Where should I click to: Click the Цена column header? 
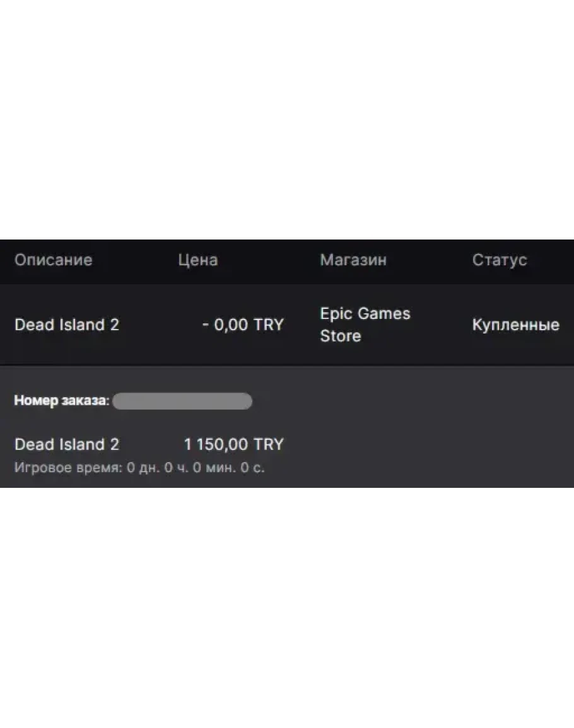tap(197, 260)
